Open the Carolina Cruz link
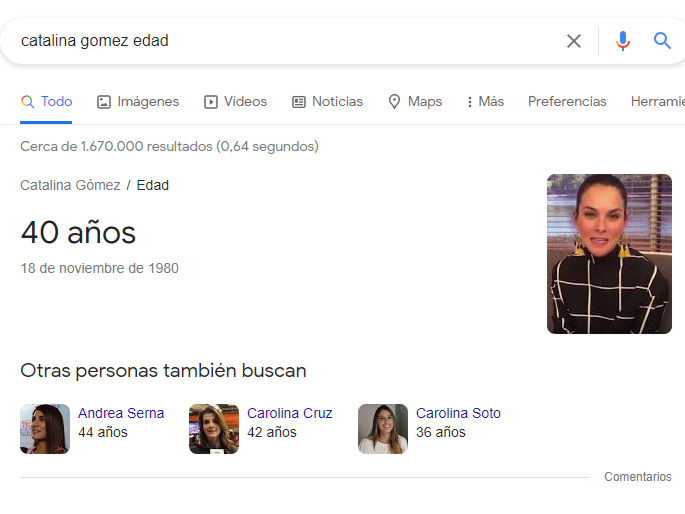 290,413
